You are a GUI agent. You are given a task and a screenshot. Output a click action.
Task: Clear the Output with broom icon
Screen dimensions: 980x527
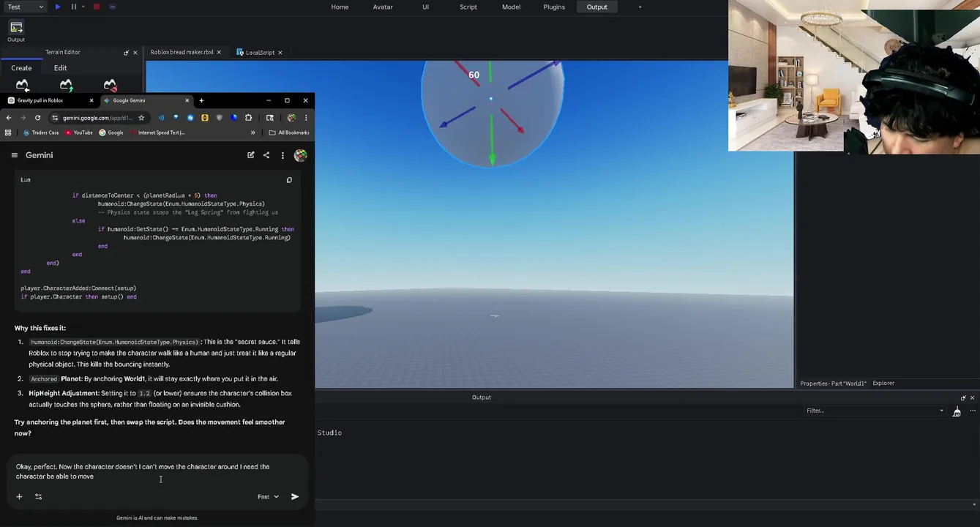[x=957, y=411]
